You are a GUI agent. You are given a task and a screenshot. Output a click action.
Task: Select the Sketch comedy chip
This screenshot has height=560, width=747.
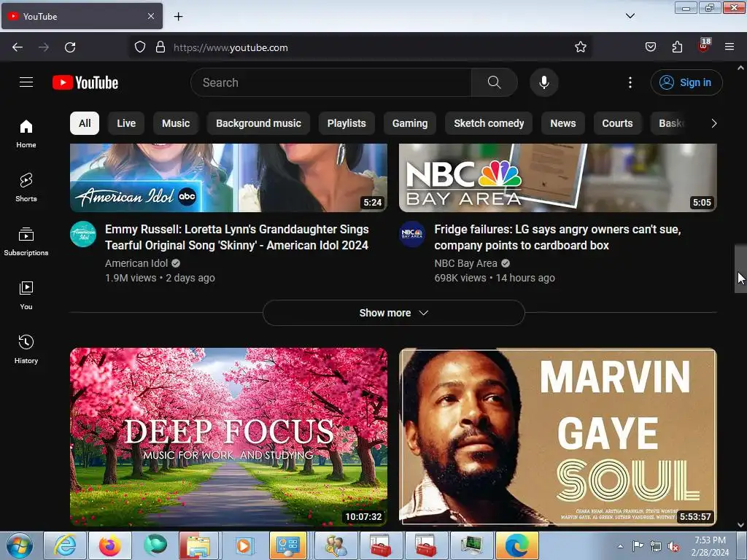(489, 123)
